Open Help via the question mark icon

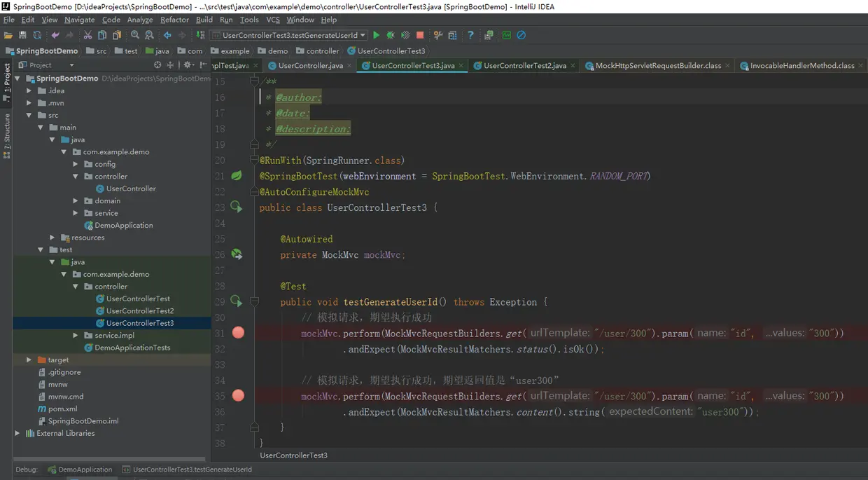[x=470, y=35]
